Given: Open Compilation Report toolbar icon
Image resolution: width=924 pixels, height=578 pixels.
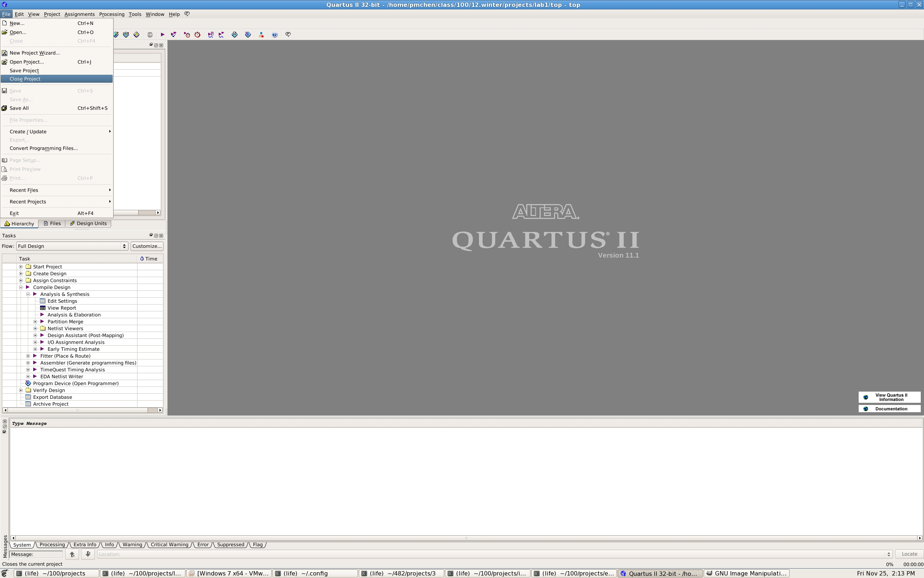Looking at the screenshot, I should coord(235,34).
